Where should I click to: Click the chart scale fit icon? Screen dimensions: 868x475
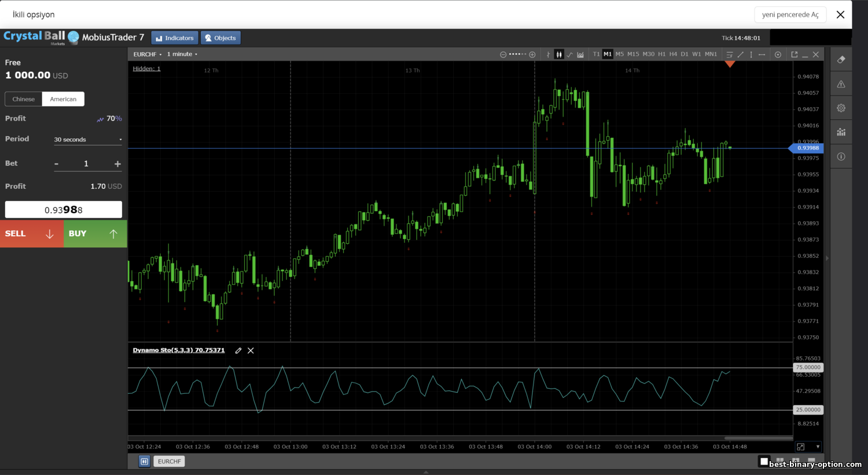pos(801,447)
